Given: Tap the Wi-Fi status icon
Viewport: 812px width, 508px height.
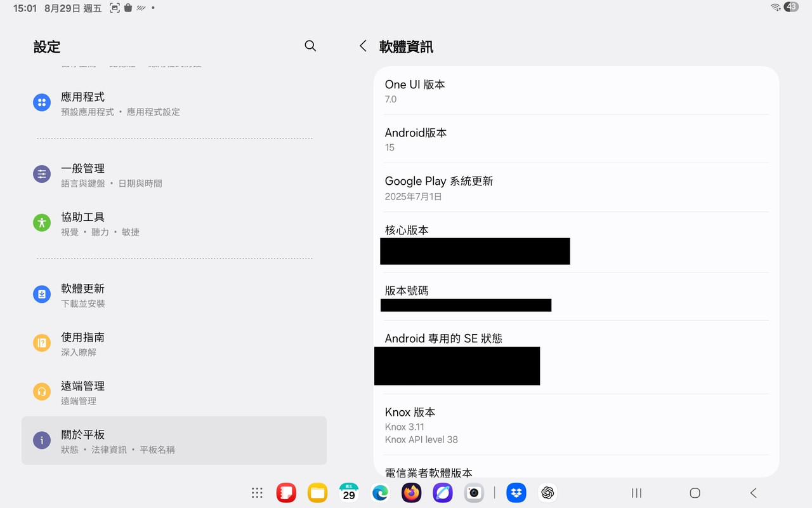Looking at the screenshot, I should (x=776, y=8).
